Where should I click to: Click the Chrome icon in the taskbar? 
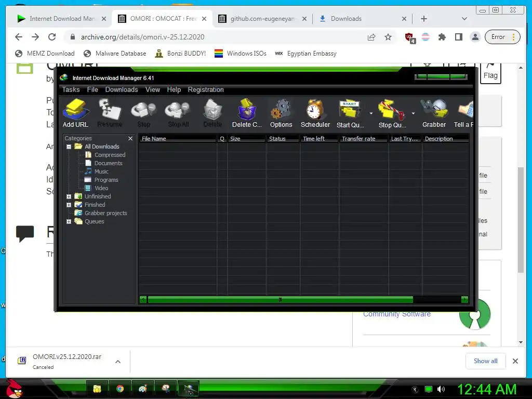pos(120,389)
